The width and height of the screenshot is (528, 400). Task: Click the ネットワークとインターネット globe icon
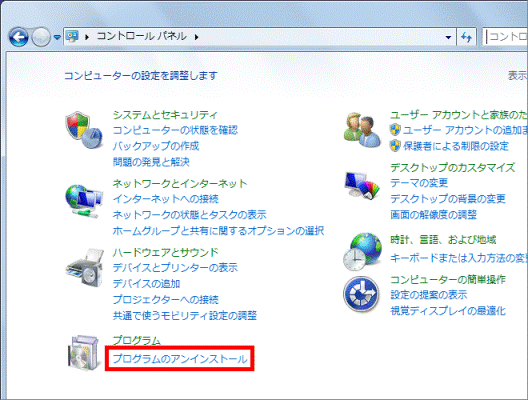pyautogui.click(x=84, y=201)
